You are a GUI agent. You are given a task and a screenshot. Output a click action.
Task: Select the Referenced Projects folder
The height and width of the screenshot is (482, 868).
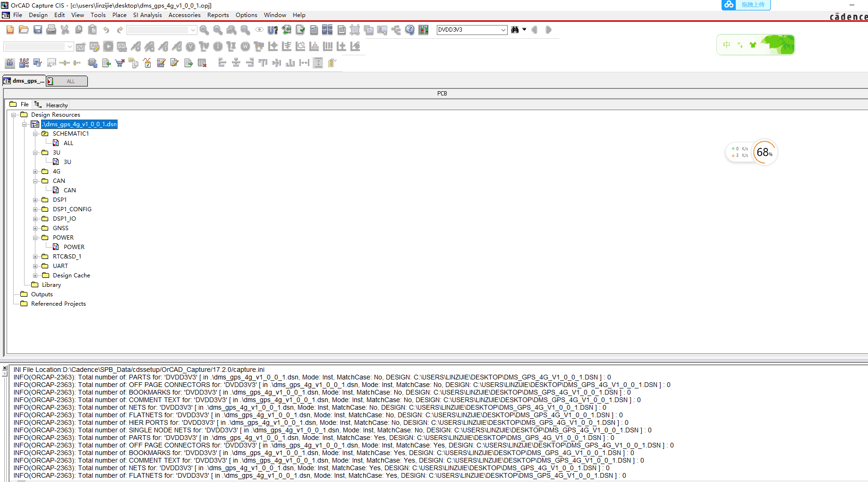[x=58, y=304]
